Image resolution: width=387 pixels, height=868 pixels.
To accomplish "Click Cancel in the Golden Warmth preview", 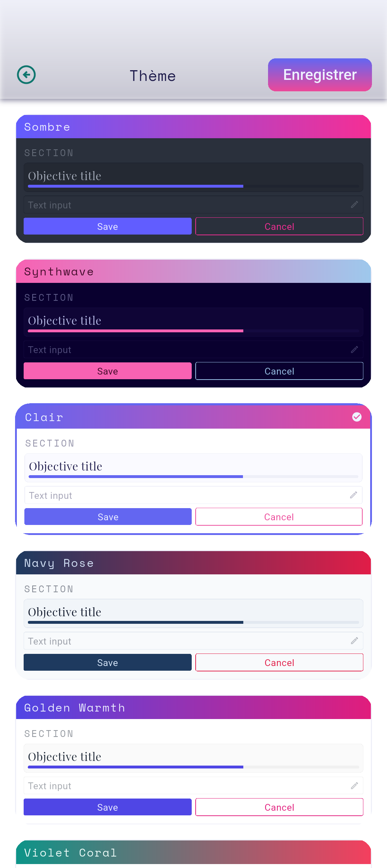I will point(279,807).
